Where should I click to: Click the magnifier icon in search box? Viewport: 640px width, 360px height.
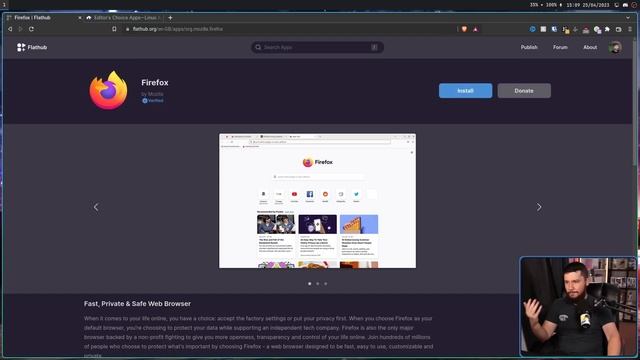(x=258, y=47)
